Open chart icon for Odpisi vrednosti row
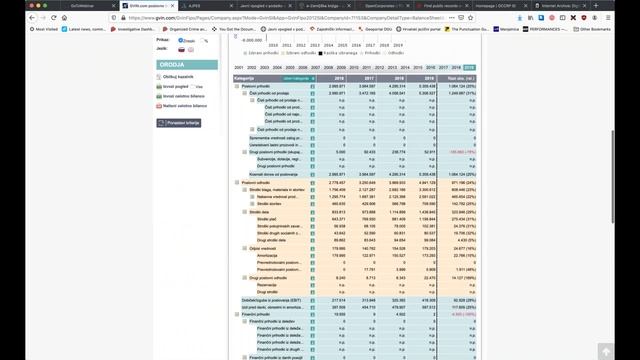This screenshot has width=640, height=360. coord(312,249)
